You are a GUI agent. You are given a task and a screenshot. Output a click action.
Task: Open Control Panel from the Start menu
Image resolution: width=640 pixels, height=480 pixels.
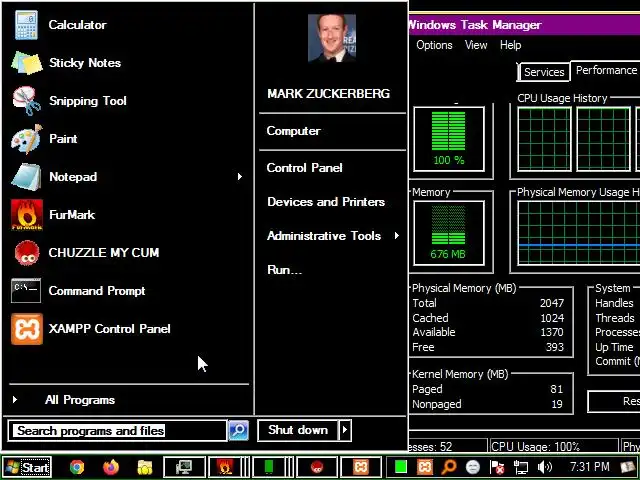(x=304, y=168)
